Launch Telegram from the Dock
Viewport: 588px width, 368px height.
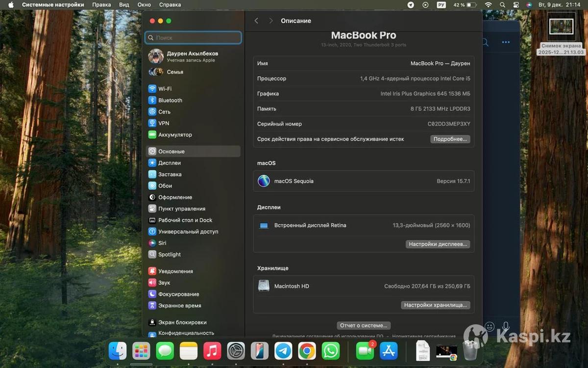283,351
